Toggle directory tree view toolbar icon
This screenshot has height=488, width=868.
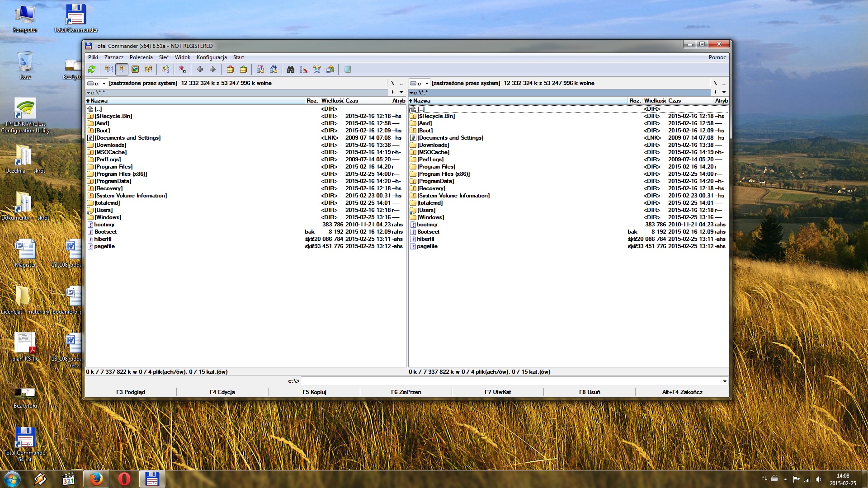148,69
